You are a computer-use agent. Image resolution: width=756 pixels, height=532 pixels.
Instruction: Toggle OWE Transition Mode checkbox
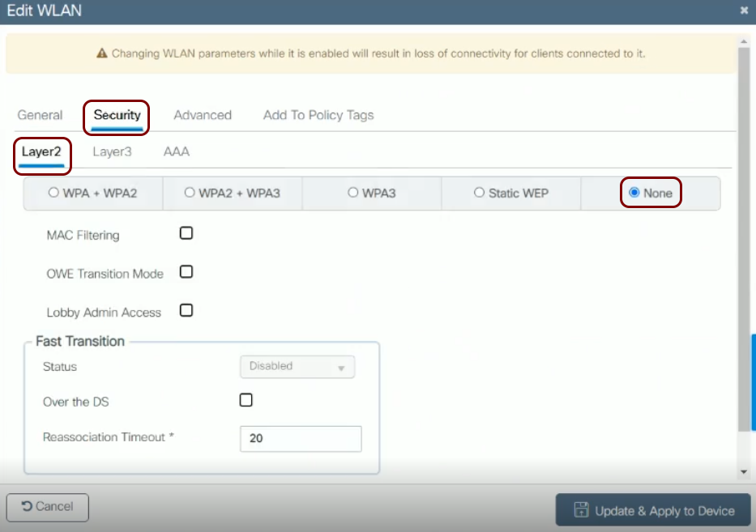pos(186,272)
